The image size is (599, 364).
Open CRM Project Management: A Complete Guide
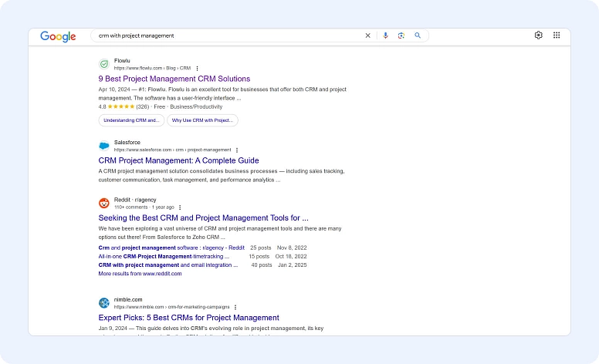point(178,160)
